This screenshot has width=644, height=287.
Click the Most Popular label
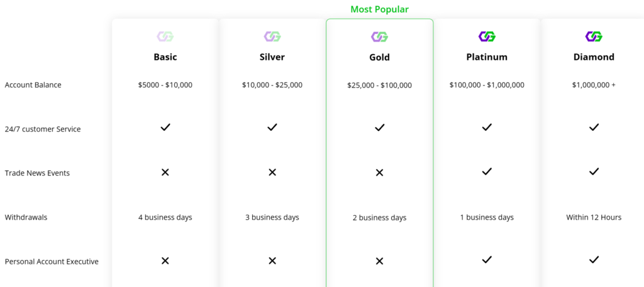[x=379, y=9]
